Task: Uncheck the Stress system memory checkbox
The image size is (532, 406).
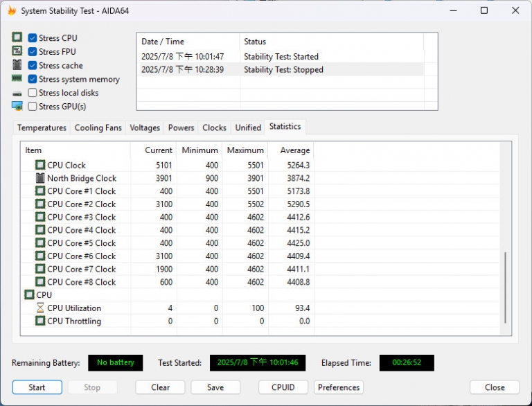Action: [x=33, y=79]
